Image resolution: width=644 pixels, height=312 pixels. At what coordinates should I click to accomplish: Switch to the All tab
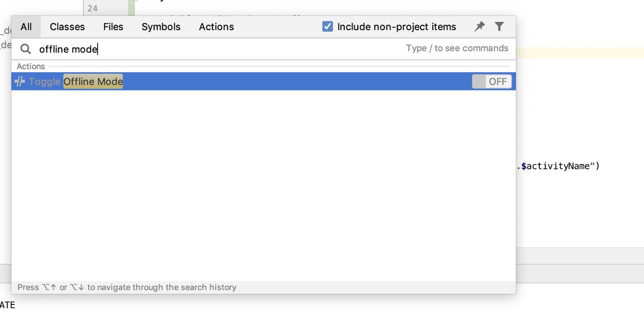(26, 27)
